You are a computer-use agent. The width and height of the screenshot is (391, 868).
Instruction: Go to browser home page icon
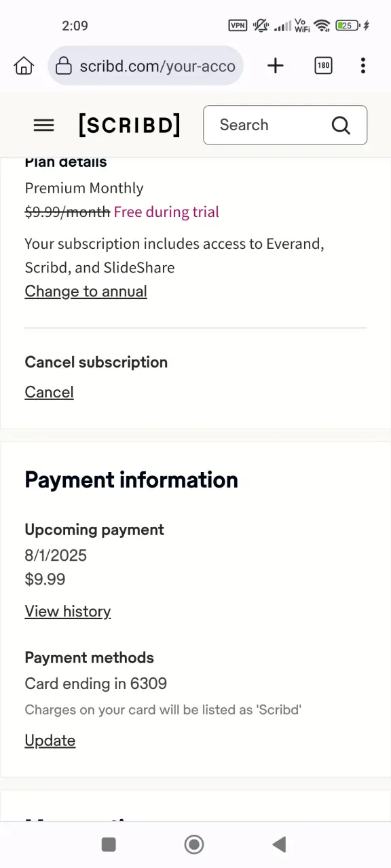coord(24,66)
